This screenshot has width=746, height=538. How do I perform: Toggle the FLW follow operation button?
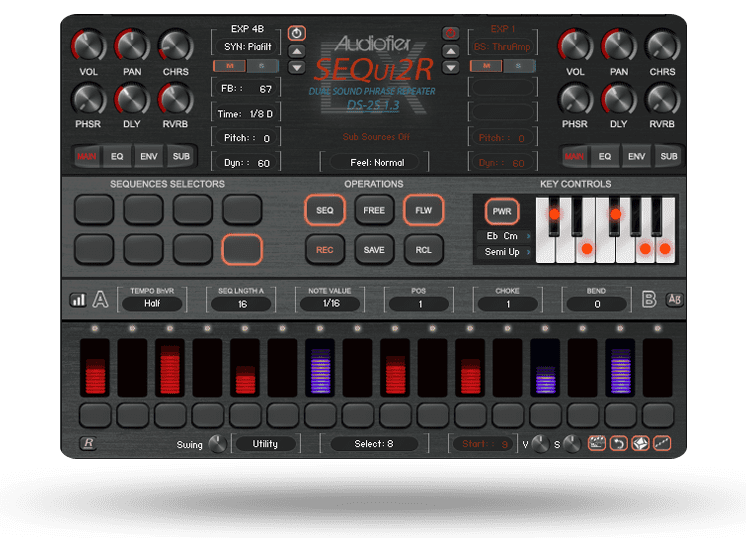423,211
